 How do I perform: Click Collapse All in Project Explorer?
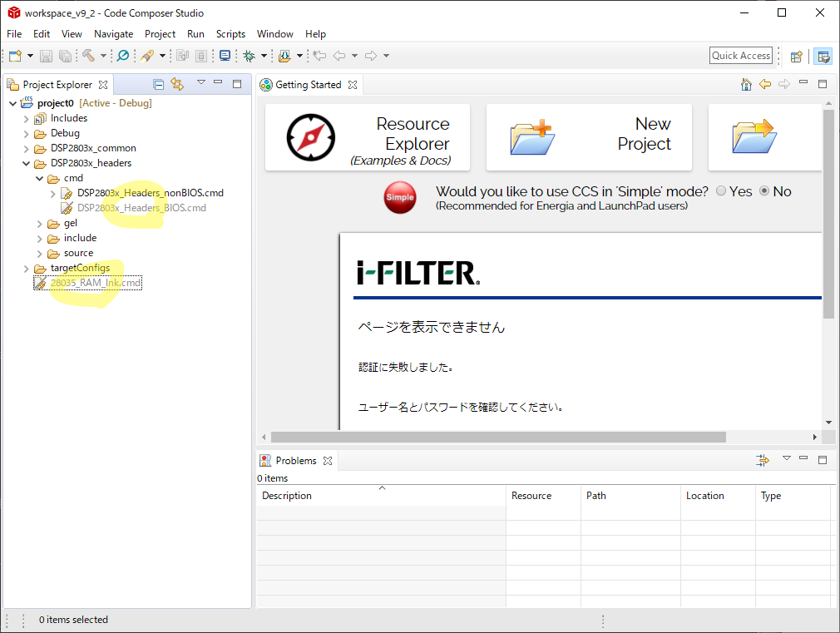(x=159, y=84)
